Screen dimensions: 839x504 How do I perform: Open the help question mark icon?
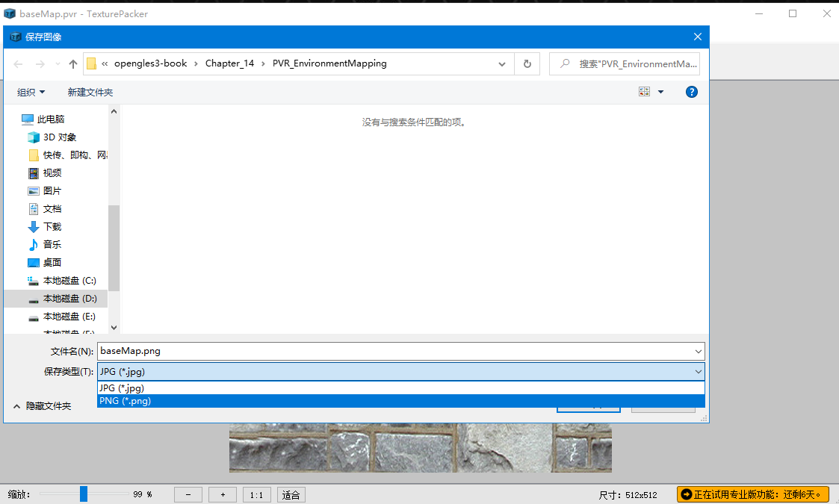(691, 91)
